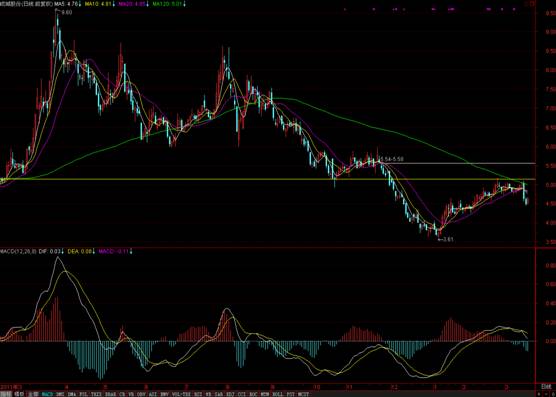Click the MA5 value label
556x397 pixels.
pos(67,4)
